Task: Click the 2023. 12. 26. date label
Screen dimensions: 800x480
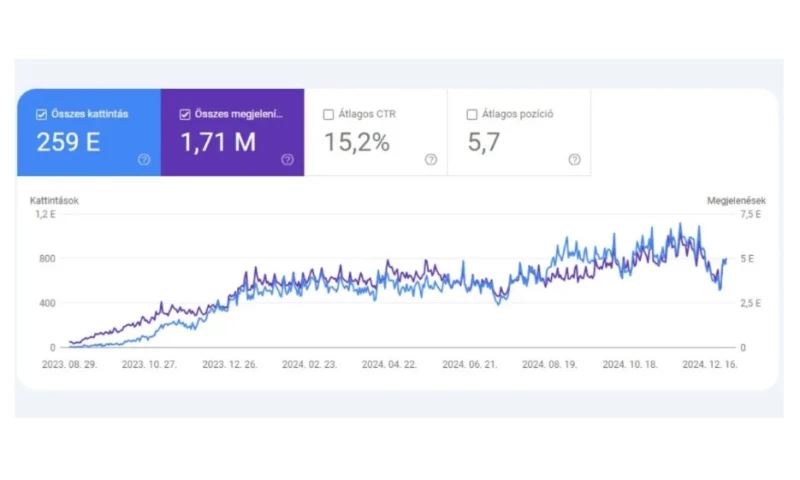Action: (229, 365)
